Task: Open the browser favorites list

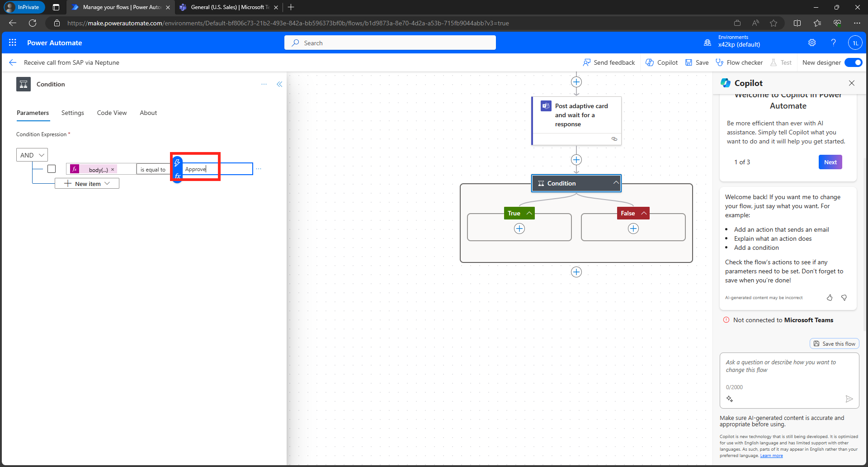Action: (x=817, y=23)
